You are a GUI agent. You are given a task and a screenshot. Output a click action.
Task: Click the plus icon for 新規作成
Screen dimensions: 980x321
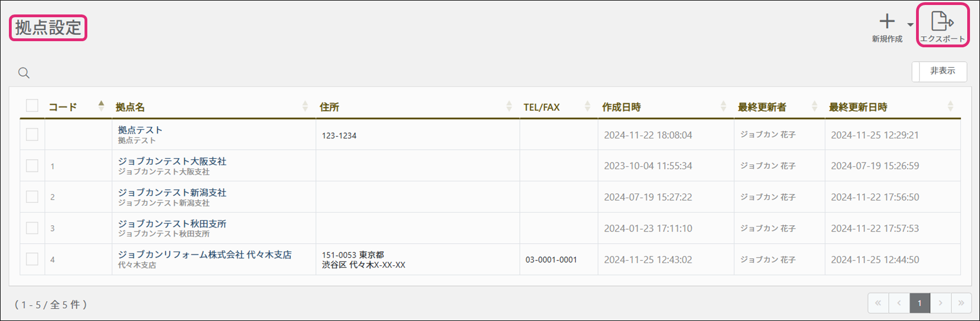(887, 22)
